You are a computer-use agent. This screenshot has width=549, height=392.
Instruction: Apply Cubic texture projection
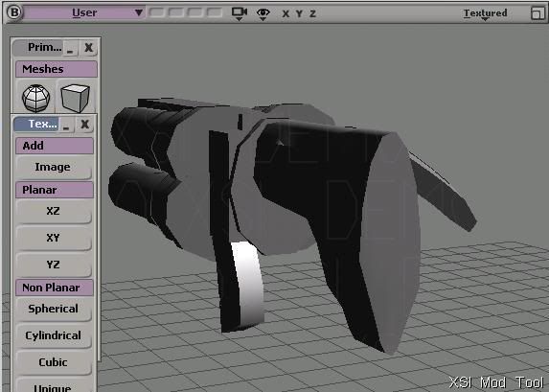click(54, 362)
